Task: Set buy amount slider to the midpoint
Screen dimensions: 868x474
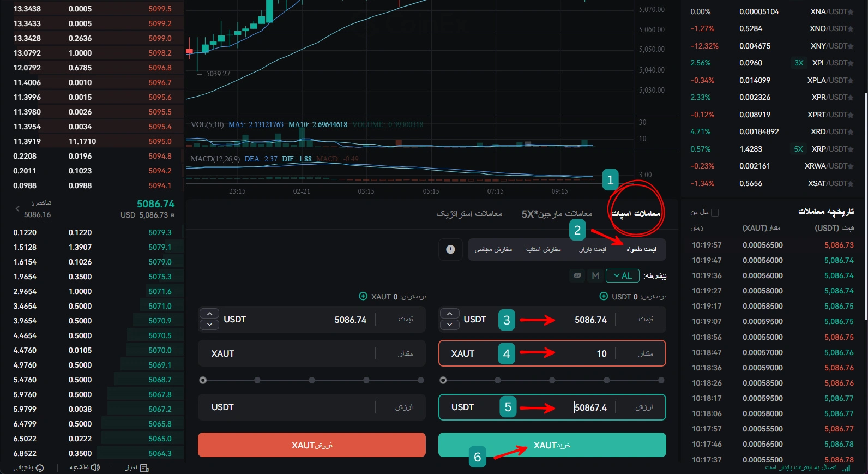Action: point(552,380)
